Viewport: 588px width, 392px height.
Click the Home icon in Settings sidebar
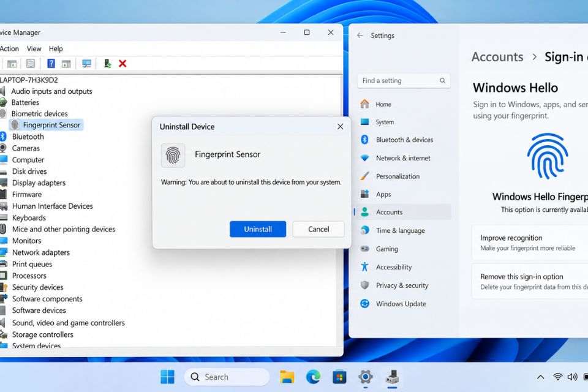point(364,104)
